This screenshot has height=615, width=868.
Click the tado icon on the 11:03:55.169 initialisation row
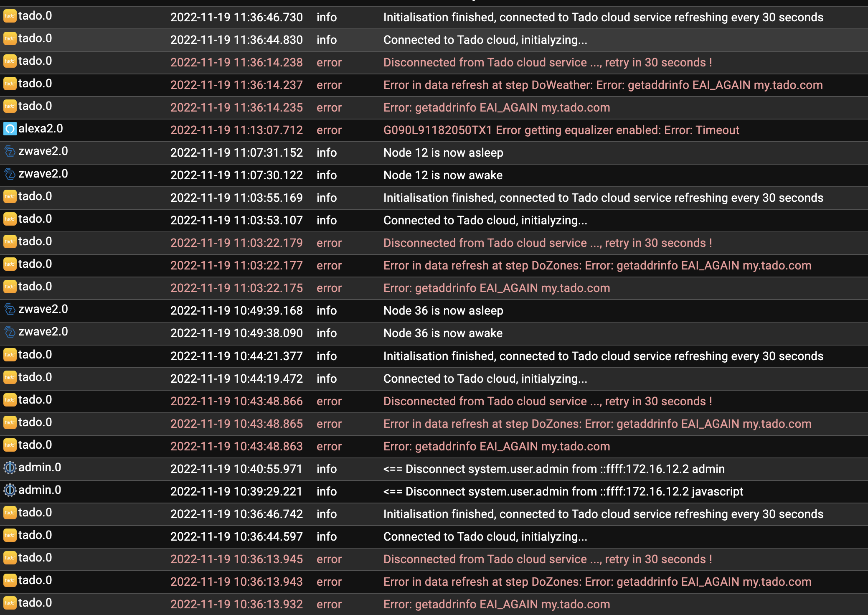(9, 196)
